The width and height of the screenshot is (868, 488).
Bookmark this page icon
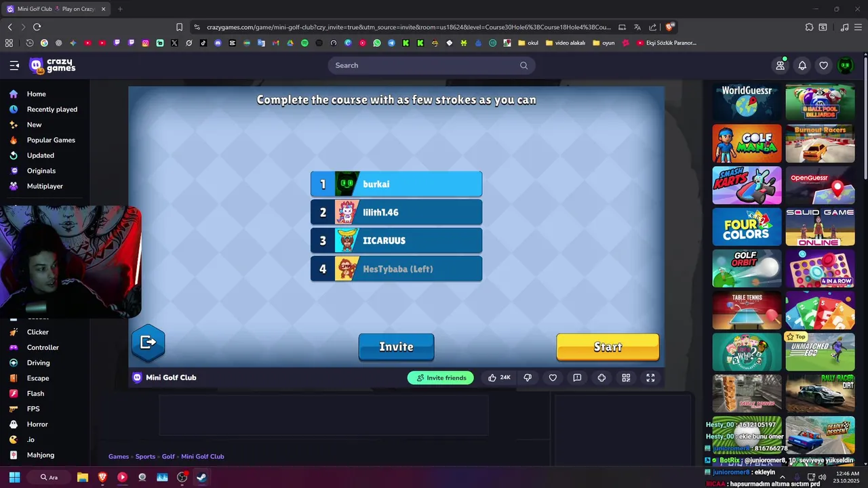tap(179, 27)
